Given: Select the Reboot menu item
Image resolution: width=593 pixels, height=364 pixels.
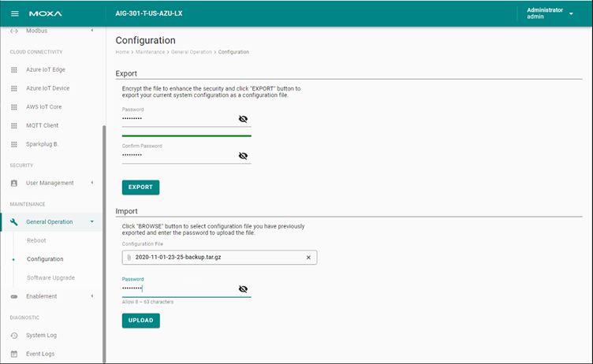Looking at the screenshot, I should pos(36,240).
